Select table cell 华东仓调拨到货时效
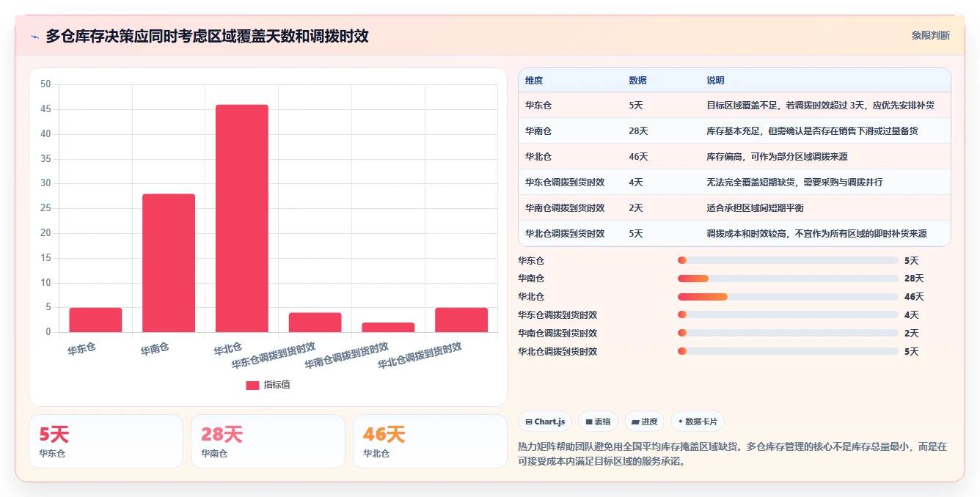The width and height of the screenshot is (980, 497). pos(565,183)
